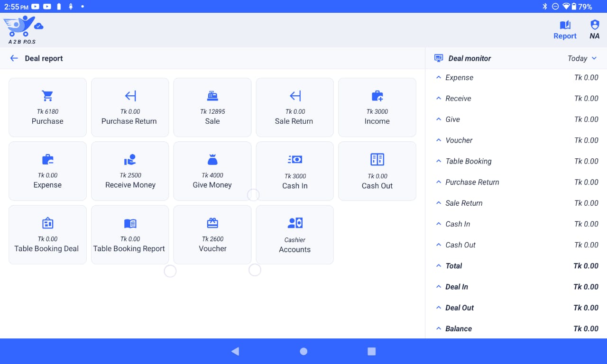Image resolution: width=607 pixels, height=364 pixels.
Task: Select the Purchase shopping cart icon
Action: click(47, 95)
